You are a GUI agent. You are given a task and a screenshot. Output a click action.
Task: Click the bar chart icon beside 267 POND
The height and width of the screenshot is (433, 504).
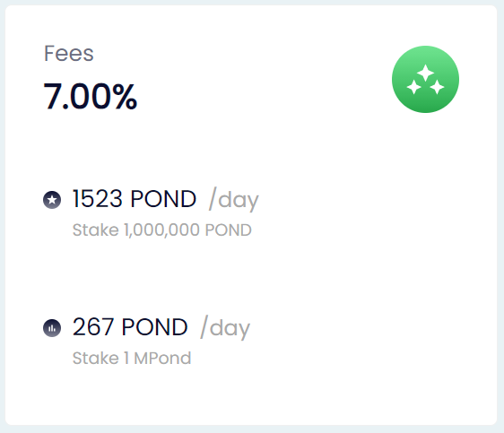(52, 328)
